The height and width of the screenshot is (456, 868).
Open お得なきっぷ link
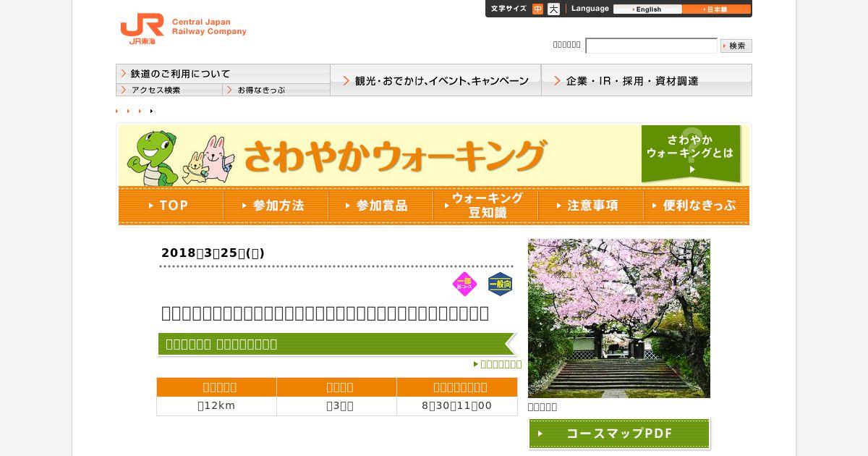[276, 90]
